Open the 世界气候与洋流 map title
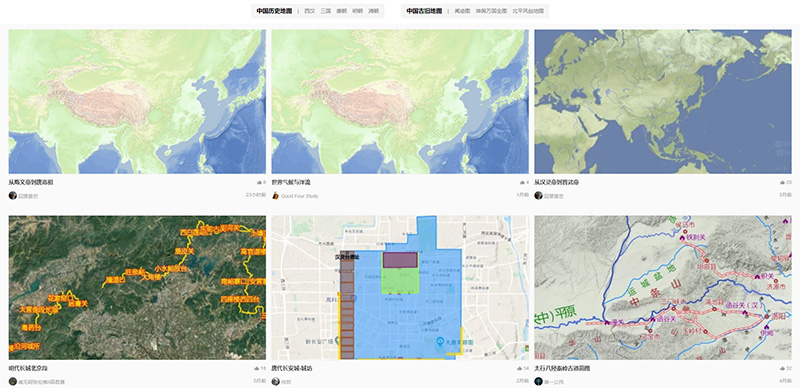800x388 pixels. pos(291,182)
